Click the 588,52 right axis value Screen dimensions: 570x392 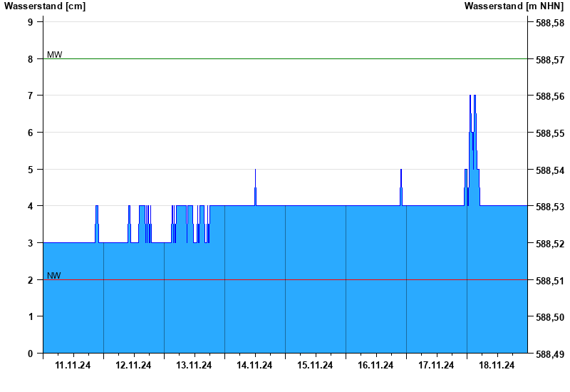[x=550, y=244]
